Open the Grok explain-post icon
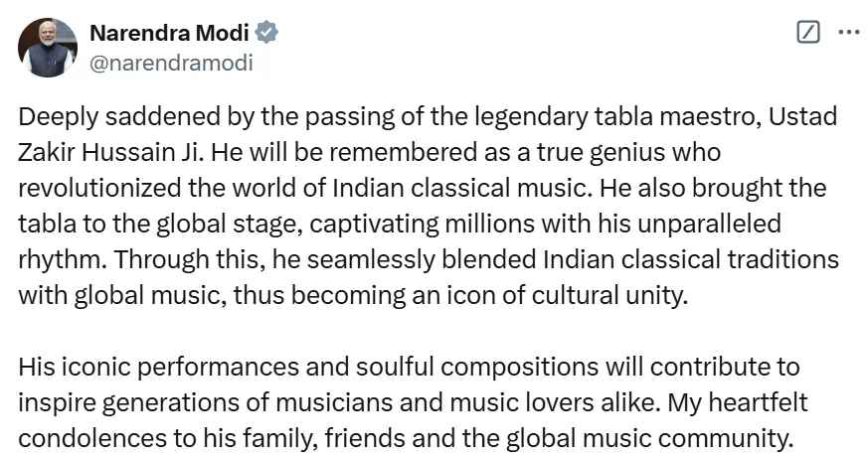868x458 pixels. tap(808, 32)
